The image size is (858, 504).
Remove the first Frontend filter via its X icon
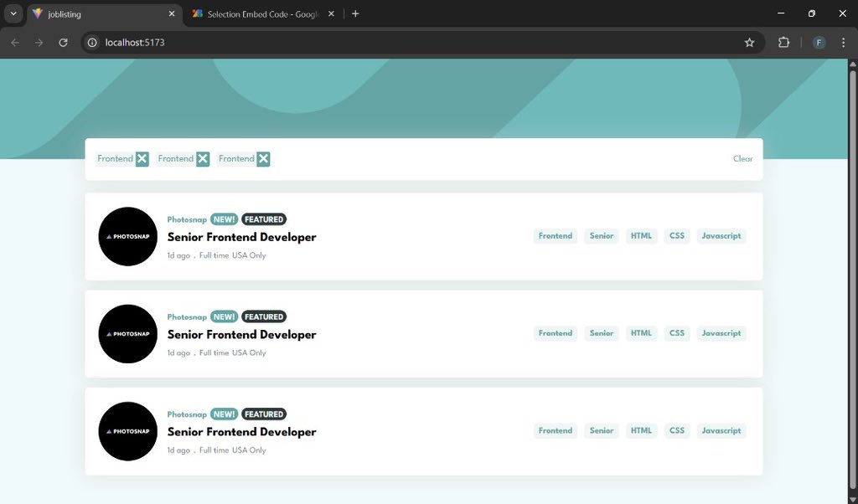[142, 158]
